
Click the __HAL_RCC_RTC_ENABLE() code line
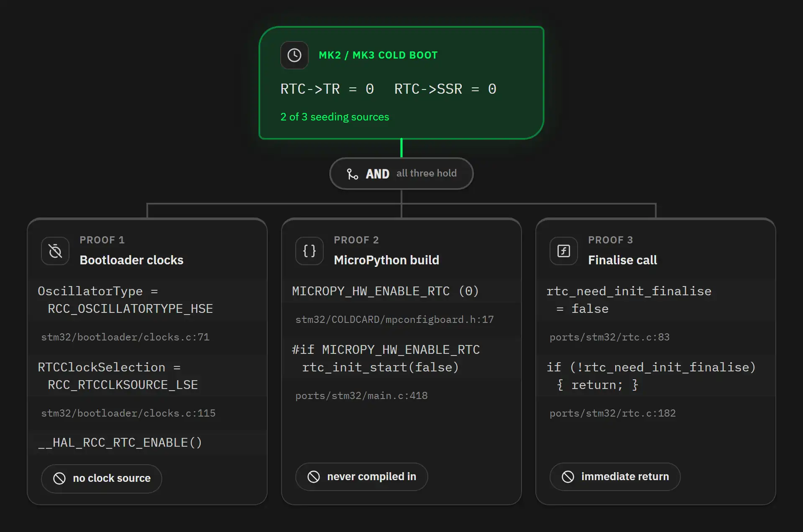[x=147, y=442]
